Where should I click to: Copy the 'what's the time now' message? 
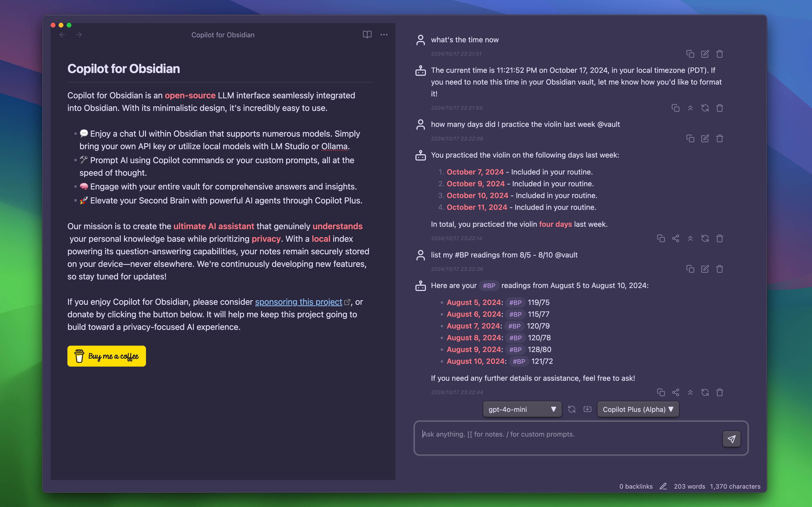click(x=690, y=54)
